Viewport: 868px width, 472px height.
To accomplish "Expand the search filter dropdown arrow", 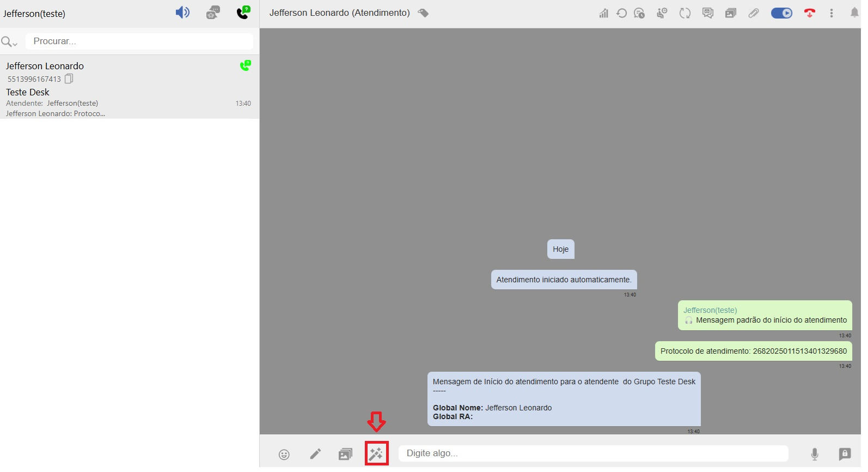I will tap(15, 44).
